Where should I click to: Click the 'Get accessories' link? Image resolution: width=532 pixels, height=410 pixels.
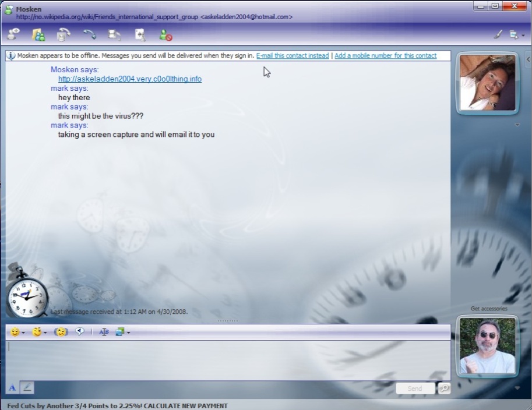coord(488,309)
